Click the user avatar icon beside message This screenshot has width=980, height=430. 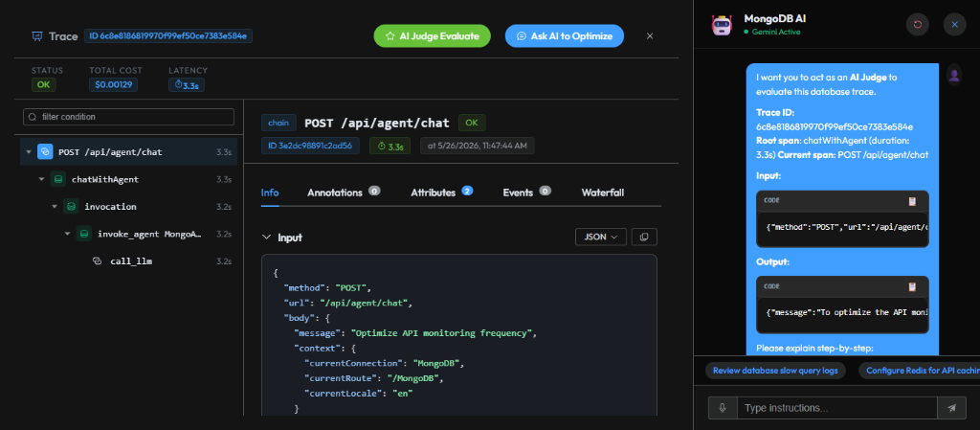954,76
